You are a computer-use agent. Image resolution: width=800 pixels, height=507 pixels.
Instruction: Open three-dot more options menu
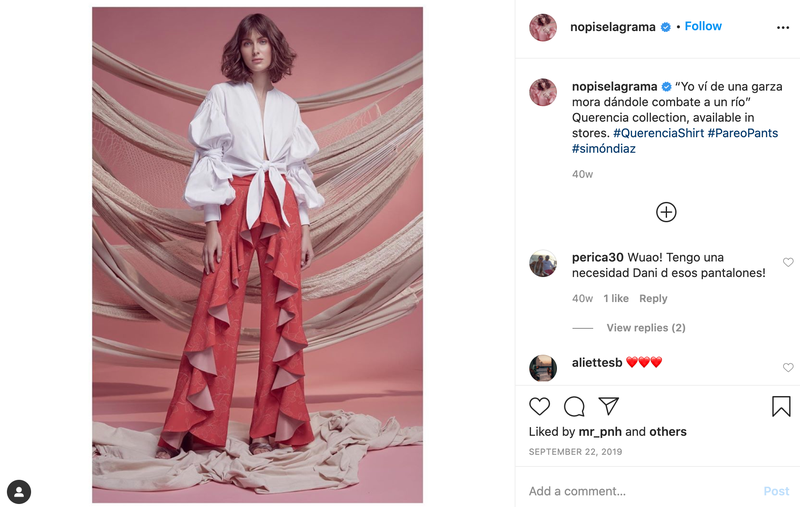coord(783,28)
